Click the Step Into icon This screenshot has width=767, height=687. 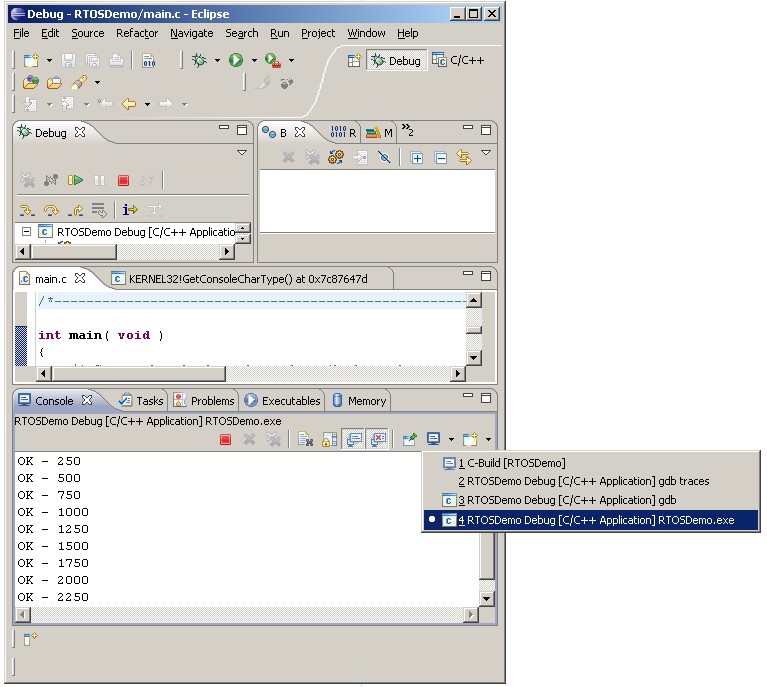tap(27, 210)
